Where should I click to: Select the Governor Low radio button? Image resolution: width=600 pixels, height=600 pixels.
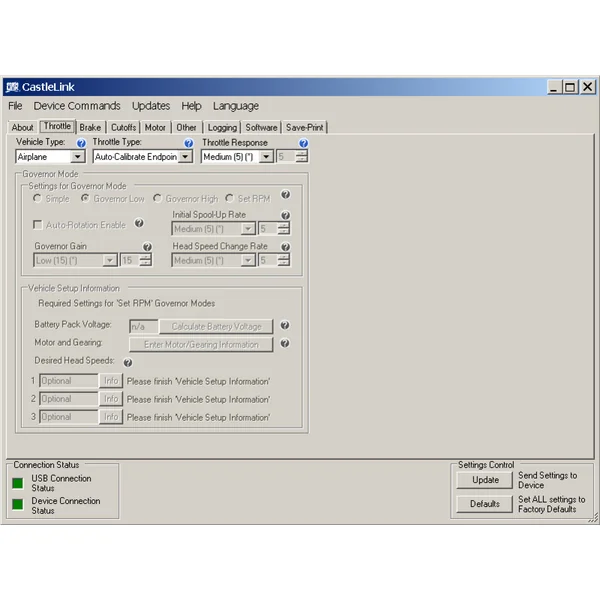(85, 199)
